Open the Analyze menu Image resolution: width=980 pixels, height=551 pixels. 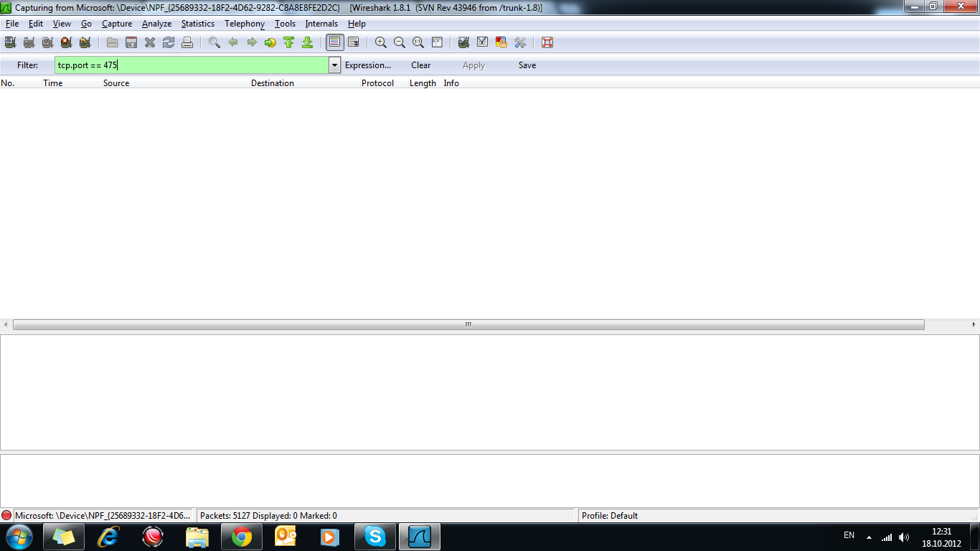pyautogui.click(x=156, y=24)
